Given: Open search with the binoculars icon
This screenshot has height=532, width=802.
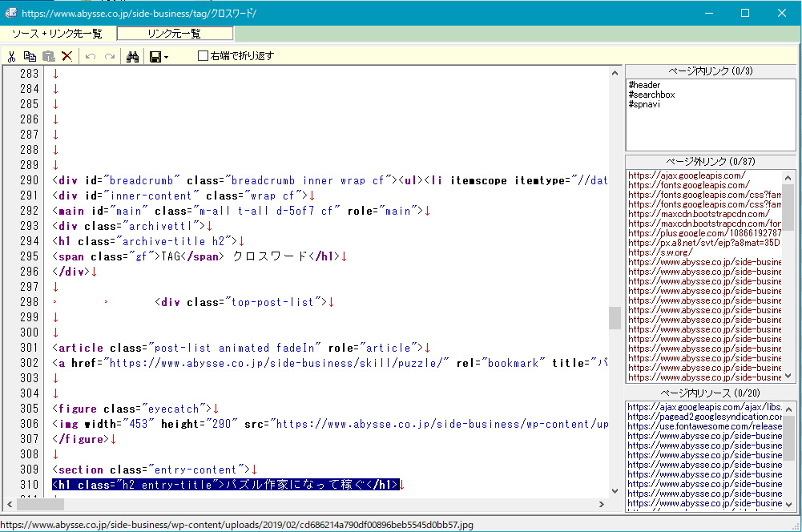Looking at the screenshot, I should coord(133,56).
